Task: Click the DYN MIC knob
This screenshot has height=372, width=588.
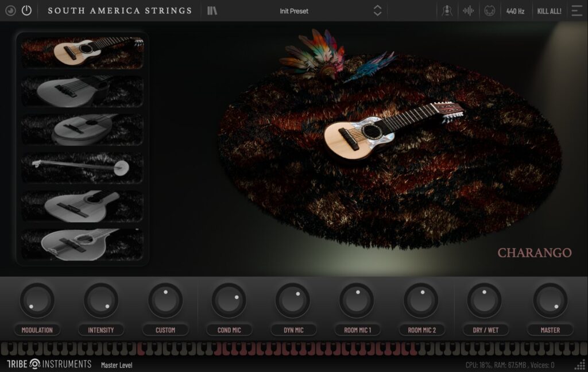Action: click(x=292, y=300)
